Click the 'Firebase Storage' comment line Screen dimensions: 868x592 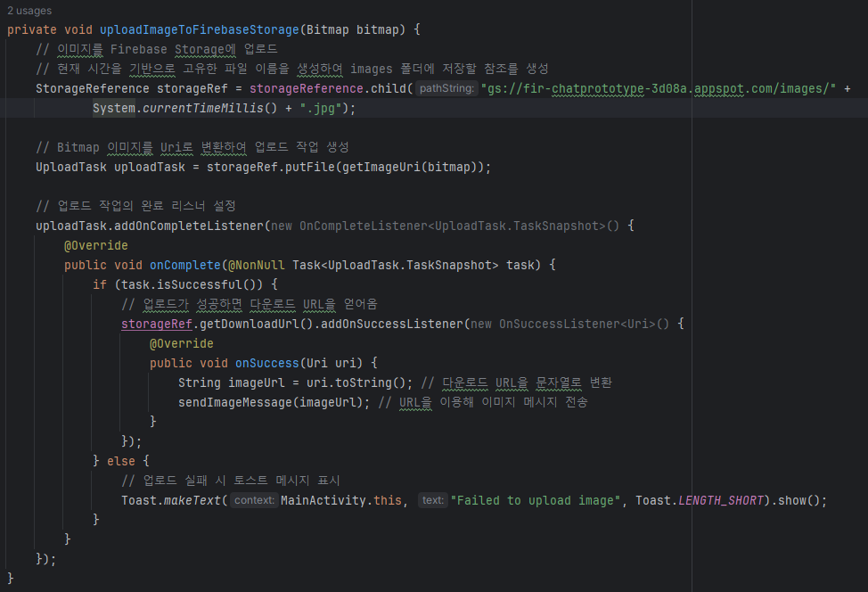click(x=157, y=49)
